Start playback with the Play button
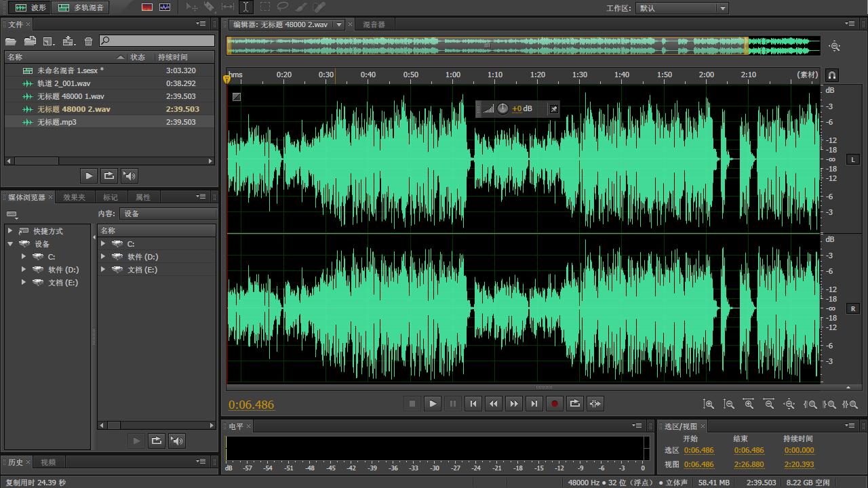 coord(432,403)
